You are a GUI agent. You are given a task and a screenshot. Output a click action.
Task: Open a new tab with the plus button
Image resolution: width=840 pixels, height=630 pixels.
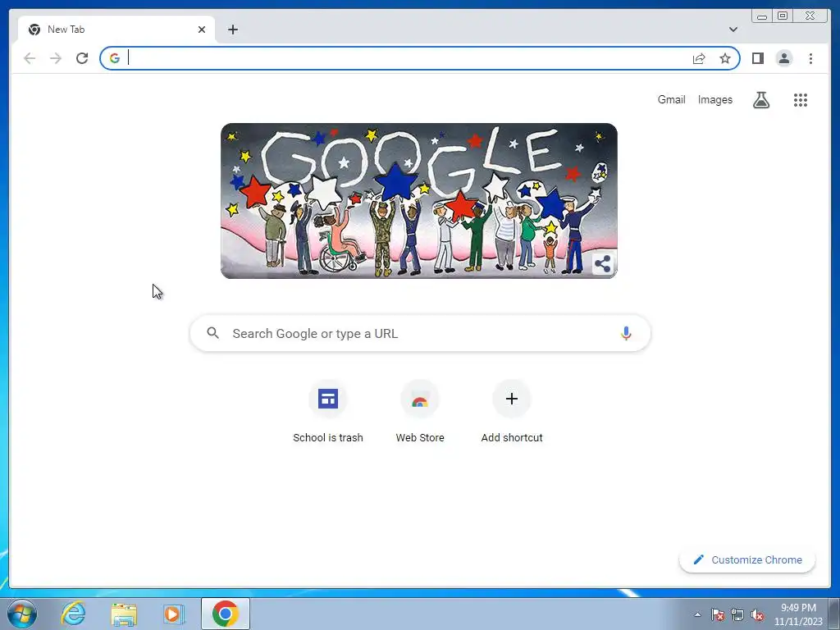pyautogui.click(x=232, y=30)
